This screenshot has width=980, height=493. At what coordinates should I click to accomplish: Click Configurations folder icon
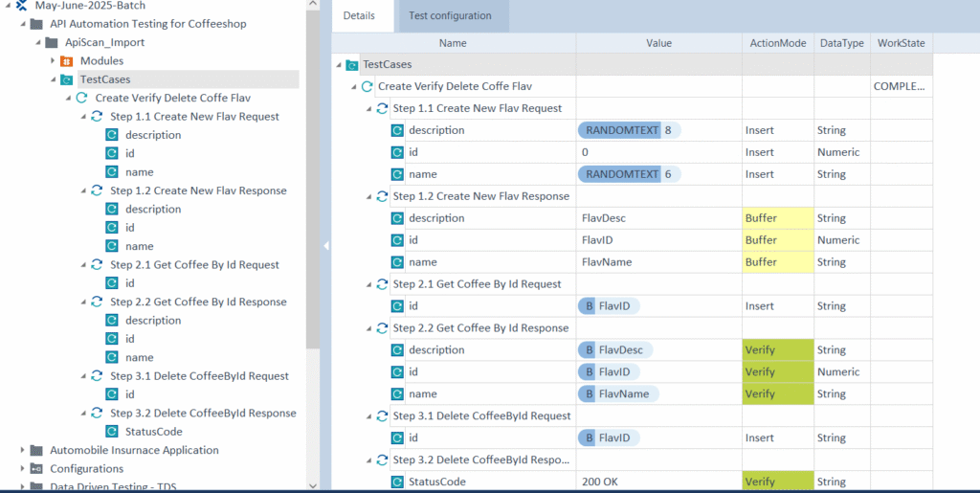(x=36, y=469)
